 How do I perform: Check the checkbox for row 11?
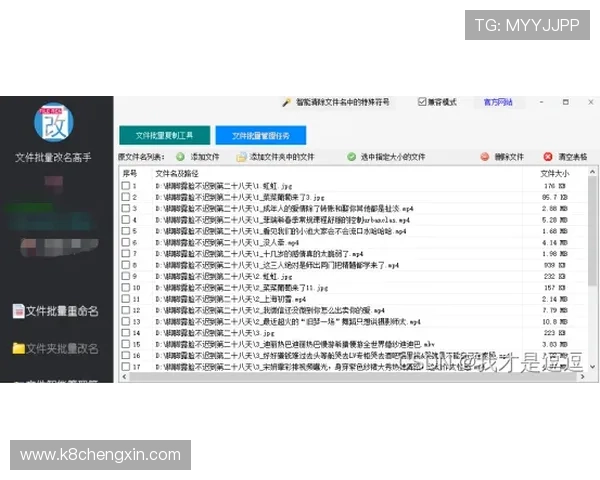pyautogui.click(x=126, y=299)
